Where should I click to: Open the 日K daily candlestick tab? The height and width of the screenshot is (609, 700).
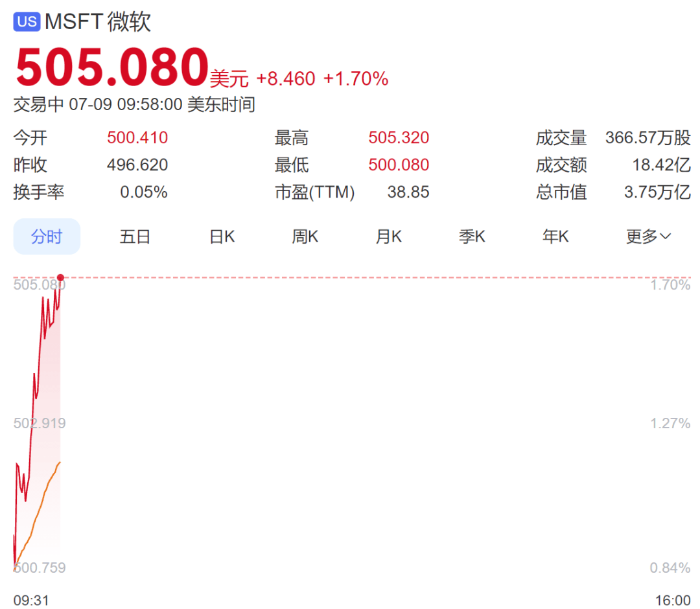pos(222,236)
